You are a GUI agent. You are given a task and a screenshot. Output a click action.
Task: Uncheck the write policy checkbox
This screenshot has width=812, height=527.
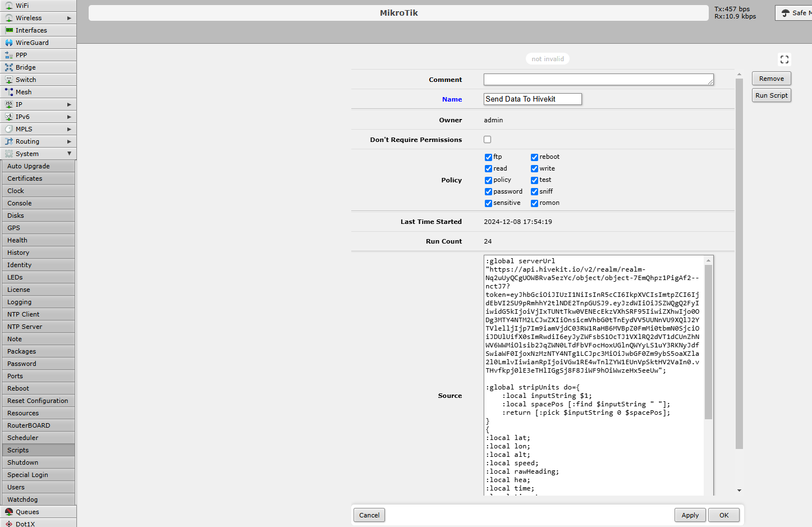tap(534, 168)
